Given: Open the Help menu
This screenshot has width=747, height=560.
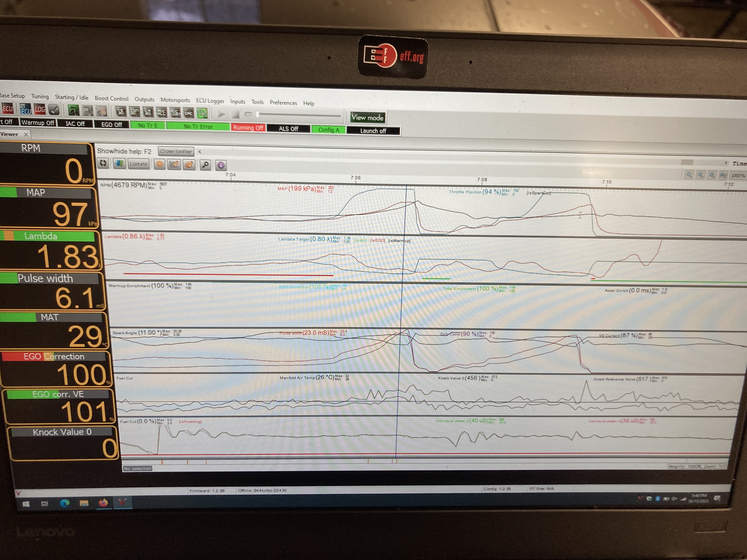Looking at the screenshot, I should click(x=309, y=104).
